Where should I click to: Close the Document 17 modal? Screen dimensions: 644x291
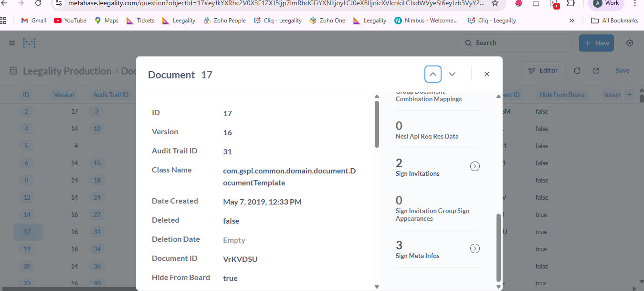[487, 74]
